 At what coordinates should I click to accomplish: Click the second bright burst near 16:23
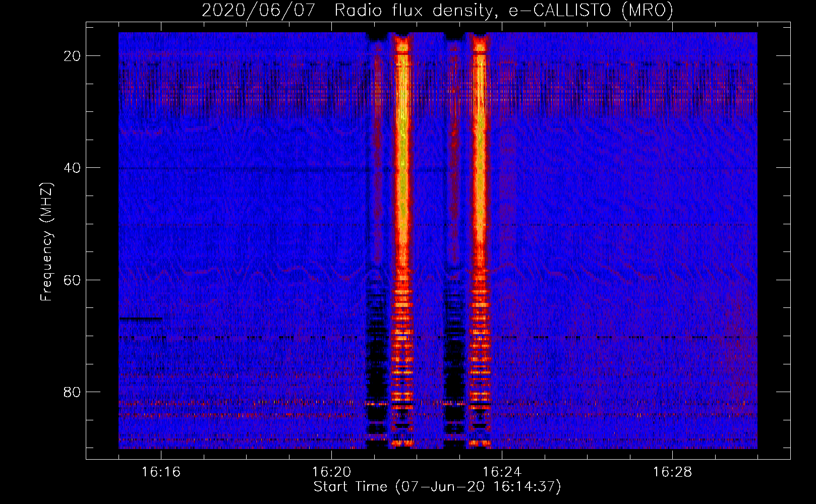click(x=479, y=241)
